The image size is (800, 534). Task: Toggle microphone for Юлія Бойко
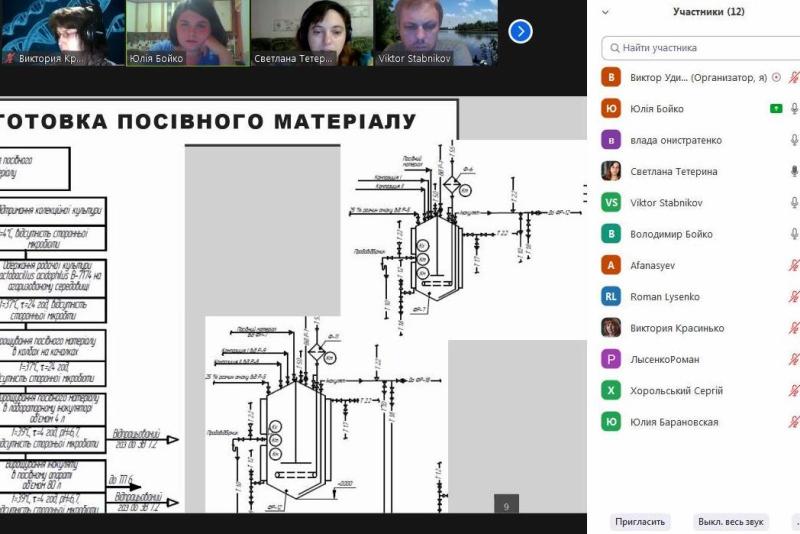(794, 109)
